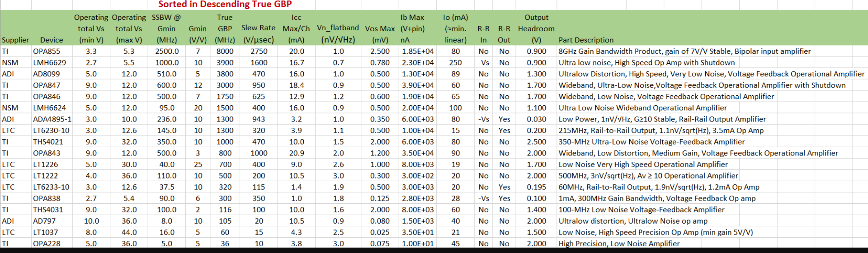Click the OPA855 device cell
This screenshot has width=868, height=253.
[47, 52]
